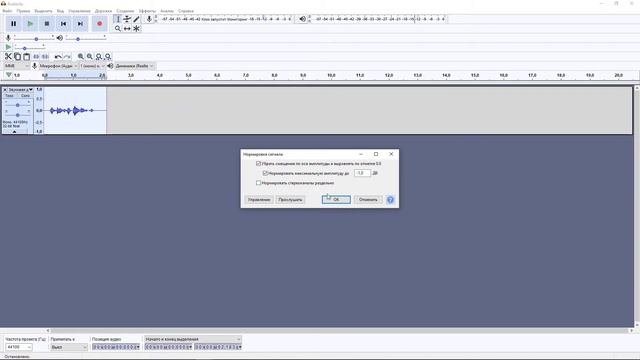Skip to start of the project
The height and width of the screenshot is (360, 640).
pos(64,24)
